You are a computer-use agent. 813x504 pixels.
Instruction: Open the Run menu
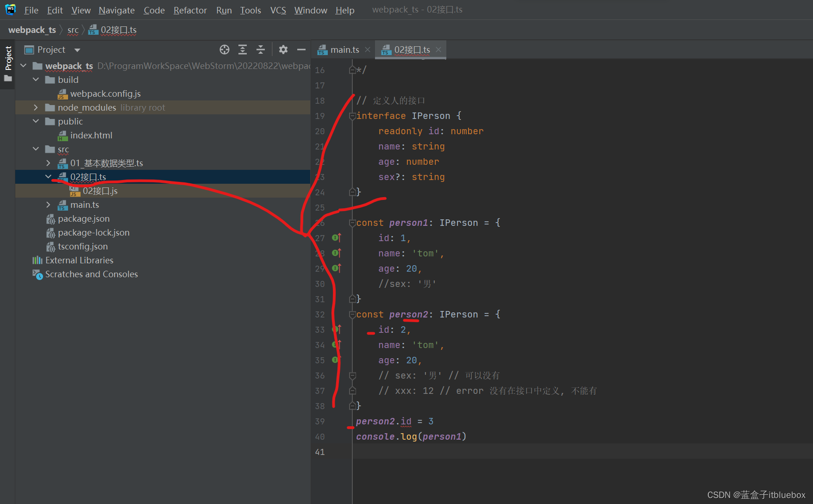(224, 10)
